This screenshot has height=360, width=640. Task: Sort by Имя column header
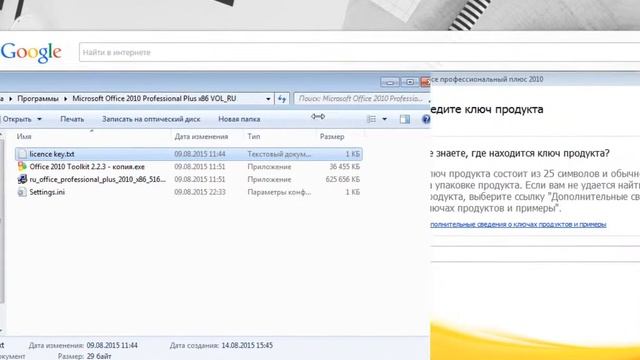coord(24,136)
